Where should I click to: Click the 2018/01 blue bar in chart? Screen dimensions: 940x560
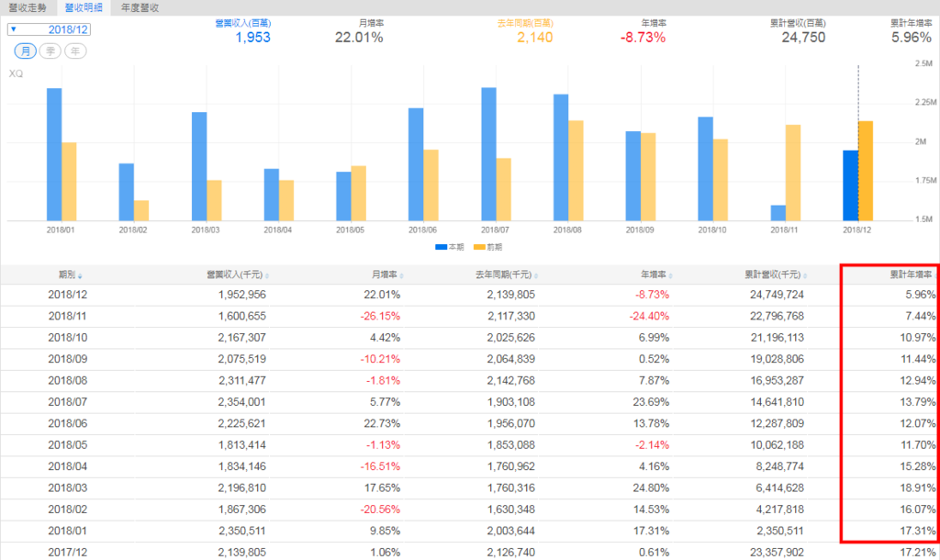[x=54, y=155]
